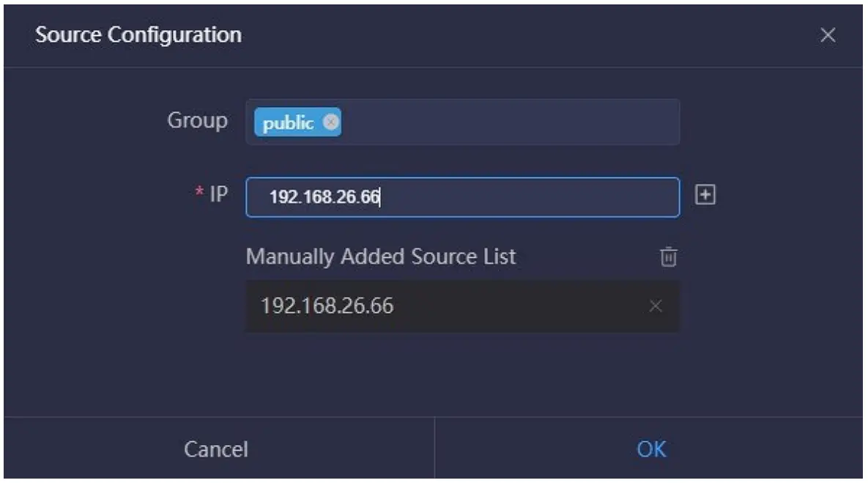Focus the IP address input field
The height and width of the screenshot is (483, 868).
pyautogui.click(x=513, y=197)
